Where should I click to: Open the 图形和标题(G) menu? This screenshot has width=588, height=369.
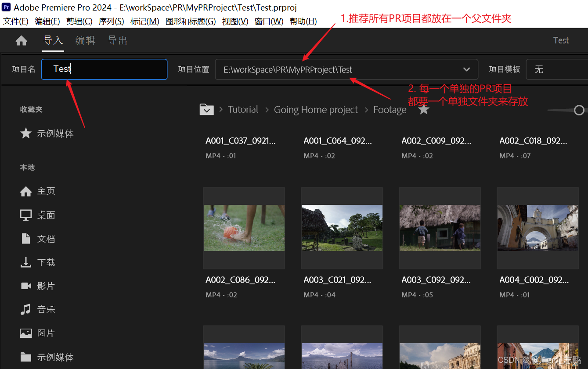tap(191, 21)
